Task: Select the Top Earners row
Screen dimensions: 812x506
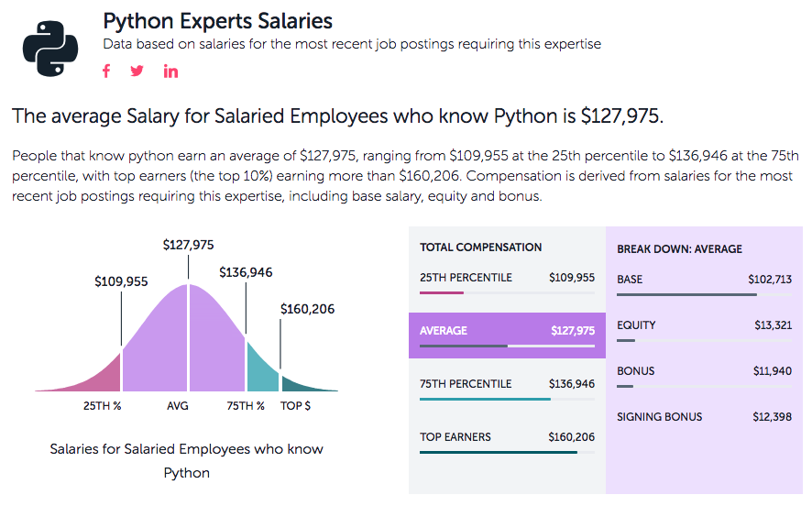Action: coord(507,440)
